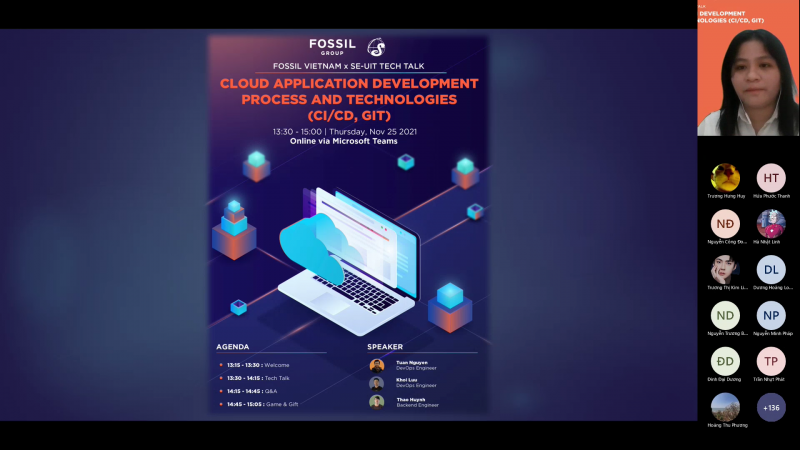Click the DL avatar of Dương Hoàng

pyautogui.click(x=771, y=270)
